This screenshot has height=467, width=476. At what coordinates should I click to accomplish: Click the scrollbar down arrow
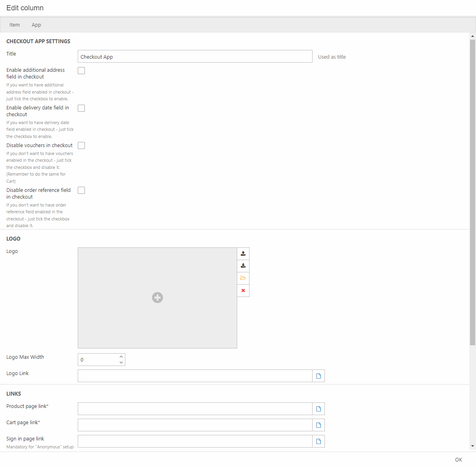point(472,446)
